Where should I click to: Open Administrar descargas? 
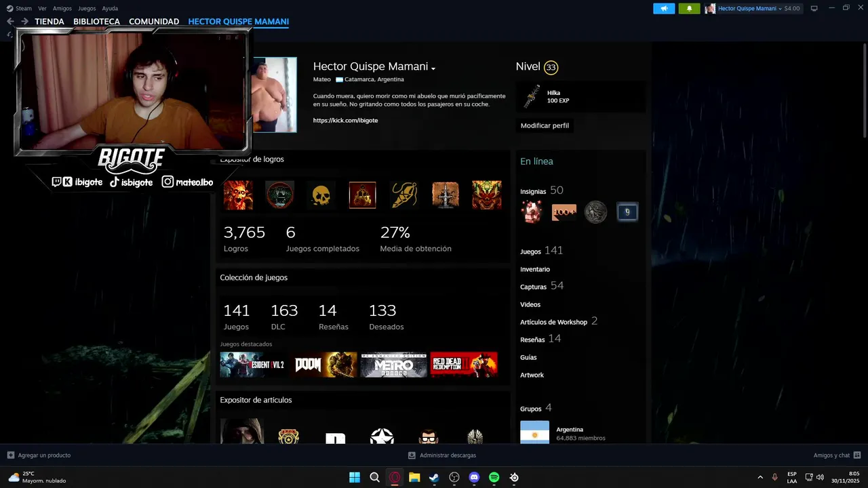(x=442, y=455)
